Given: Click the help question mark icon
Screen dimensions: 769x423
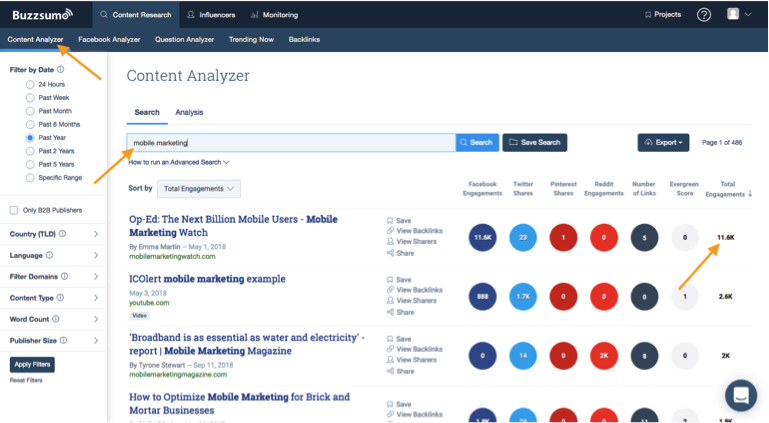Looking at the screenshot, I should [704, 14].
